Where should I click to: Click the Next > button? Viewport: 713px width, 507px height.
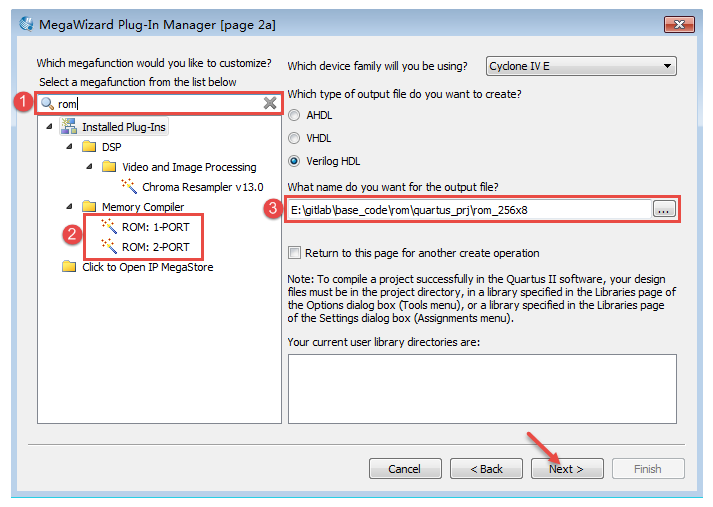click(567, 469)
